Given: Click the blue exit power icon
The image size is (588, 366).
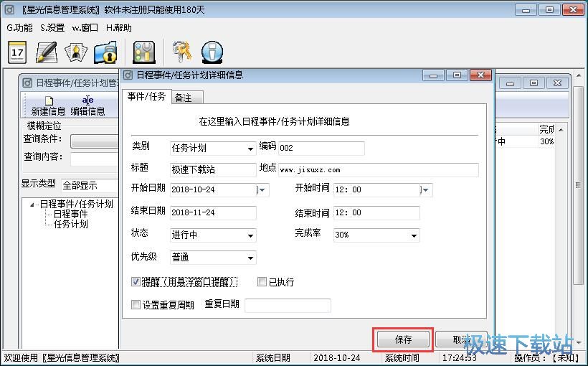Looking at the screenshot, I should coord(212,52).
